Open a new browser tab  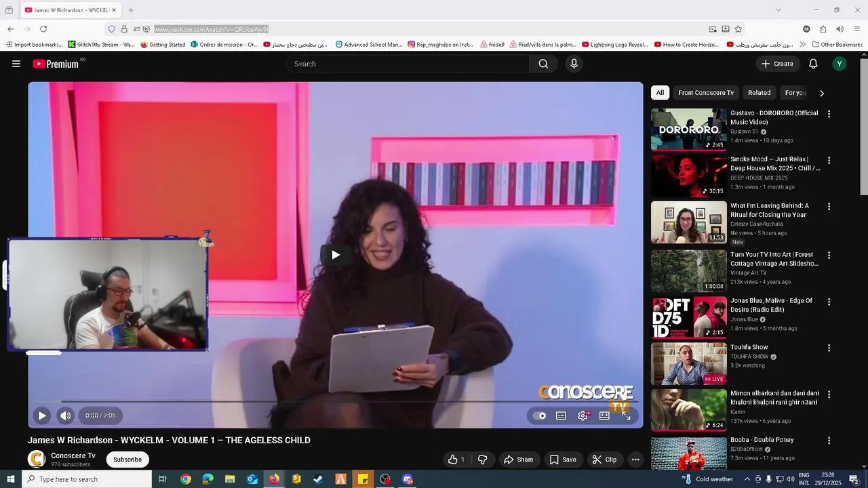pos(131,10)
